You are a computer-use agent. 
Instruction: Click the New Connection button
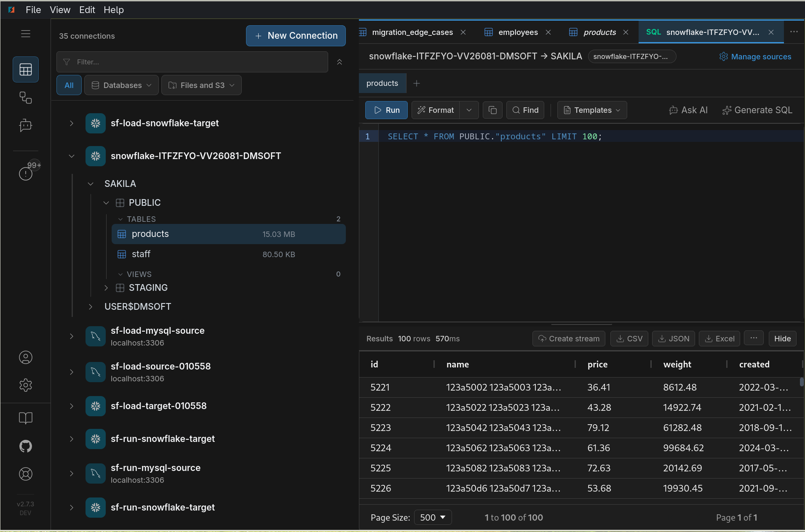click(296, 36)
